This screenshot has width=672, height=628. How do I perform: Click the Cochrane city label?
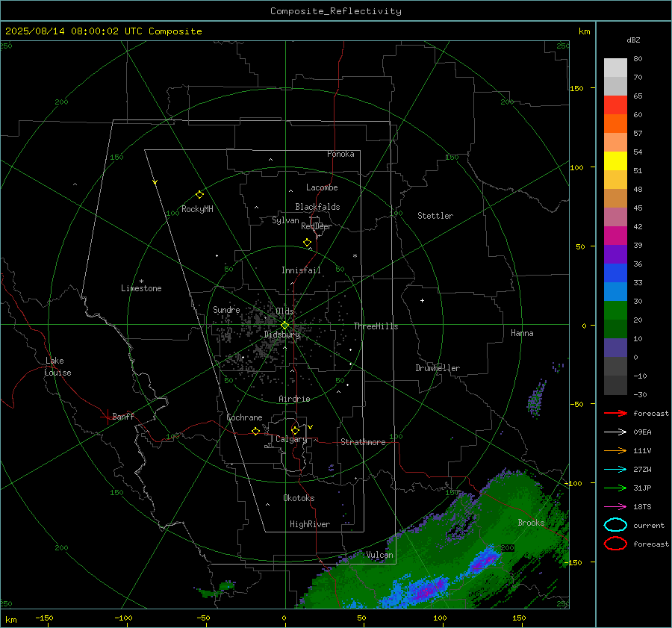click(244, 417)
